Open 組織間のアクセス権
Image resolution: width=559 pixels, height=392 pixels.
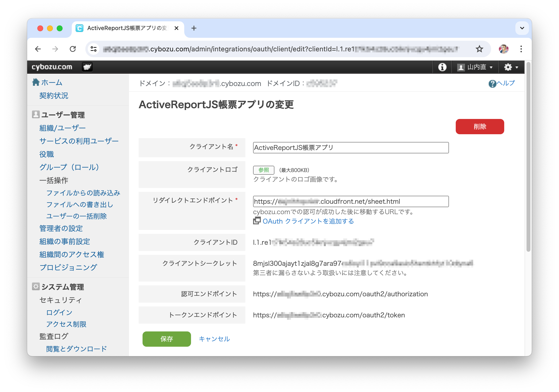click(72, 255)
